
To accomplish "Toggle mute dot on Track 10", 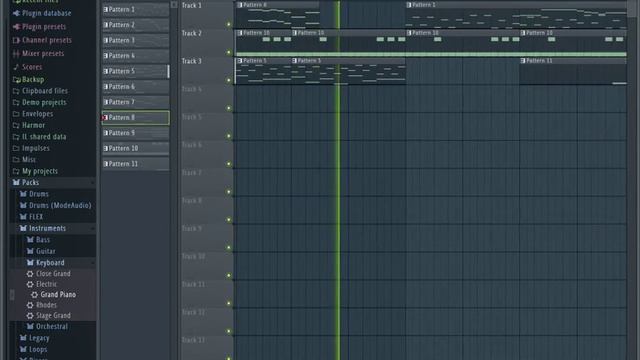I will [x=229, y=276].
